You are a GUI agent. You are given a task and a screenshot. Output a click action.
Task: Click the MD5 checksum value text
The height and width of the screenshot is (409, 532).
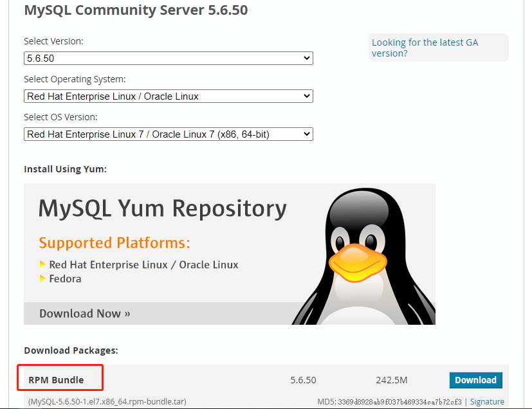click(399, 402)
